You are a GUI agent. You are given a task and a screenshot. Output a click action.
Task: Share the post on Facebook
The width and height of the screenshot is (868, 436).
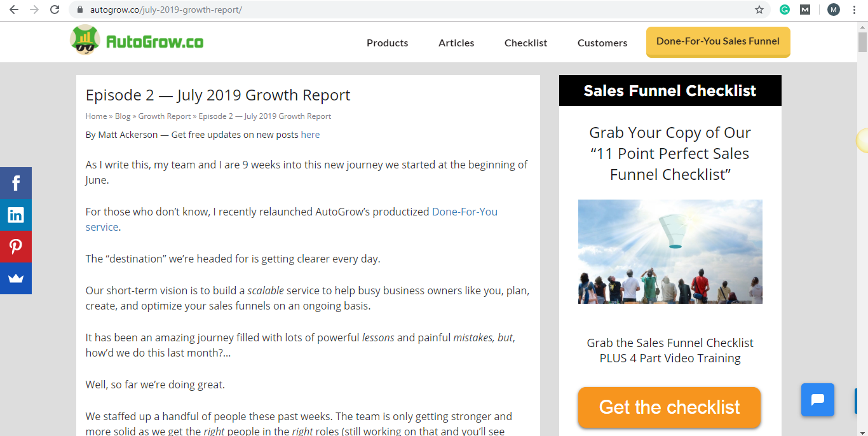(x=15, y=182)
